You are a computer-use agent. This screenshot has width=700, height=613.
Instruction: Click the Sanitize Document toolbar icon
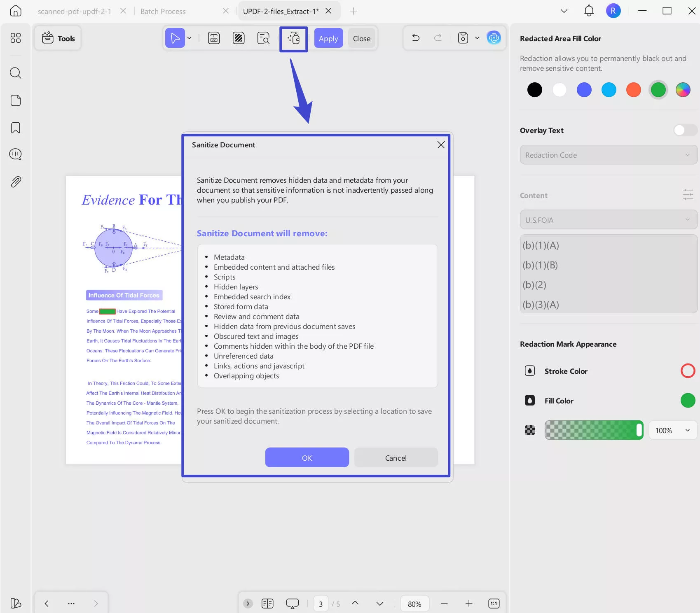click(294, 39)
